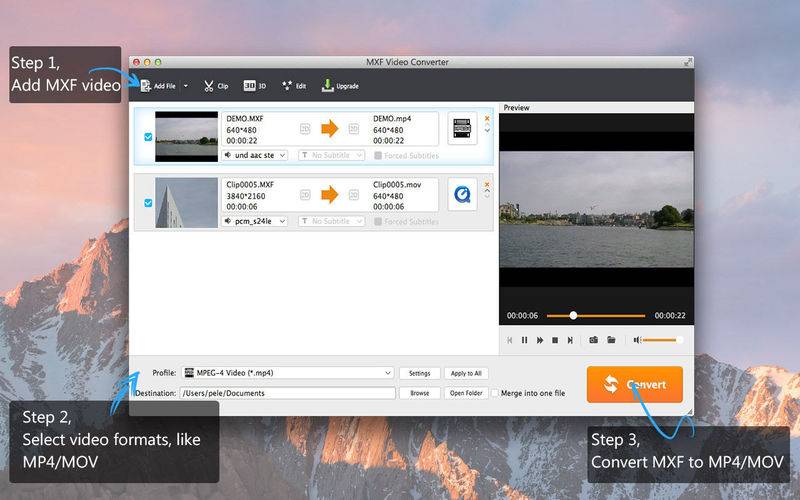Uncheck the DEMO.MXF file checkbox
The height and width of the screenshot is (500, 800).
click(x=148, y=137)
